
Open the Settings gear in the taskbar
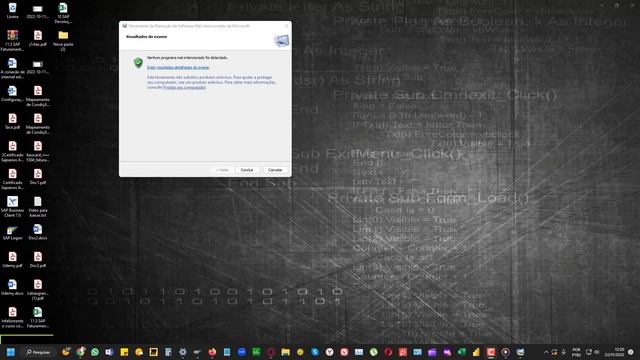coord(183,352)
